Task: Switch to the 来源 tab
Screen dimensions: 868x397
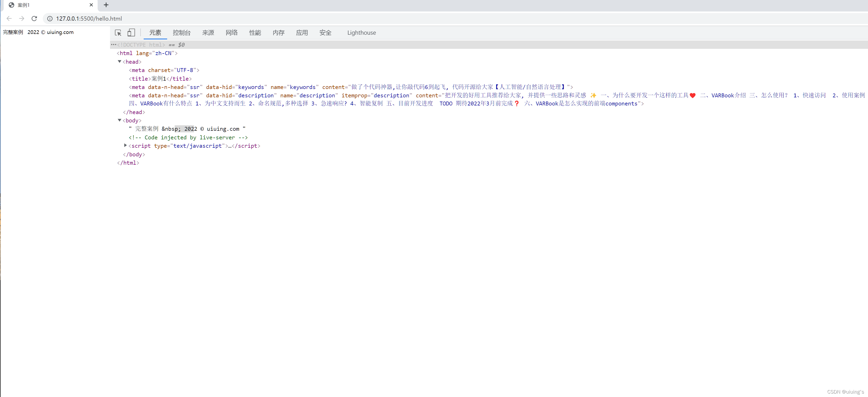Action: pos(208,33)
